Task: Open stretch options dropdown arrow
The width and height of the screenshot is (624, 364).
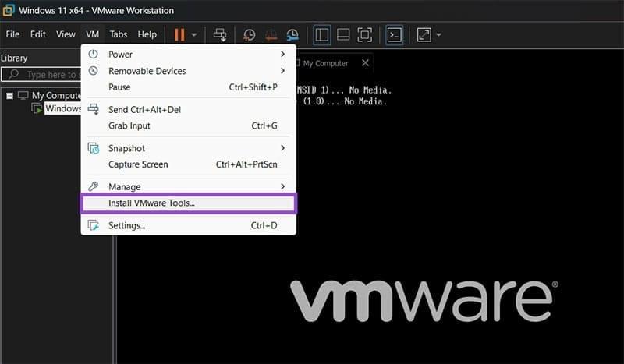Action: click(x=438, y=35)
